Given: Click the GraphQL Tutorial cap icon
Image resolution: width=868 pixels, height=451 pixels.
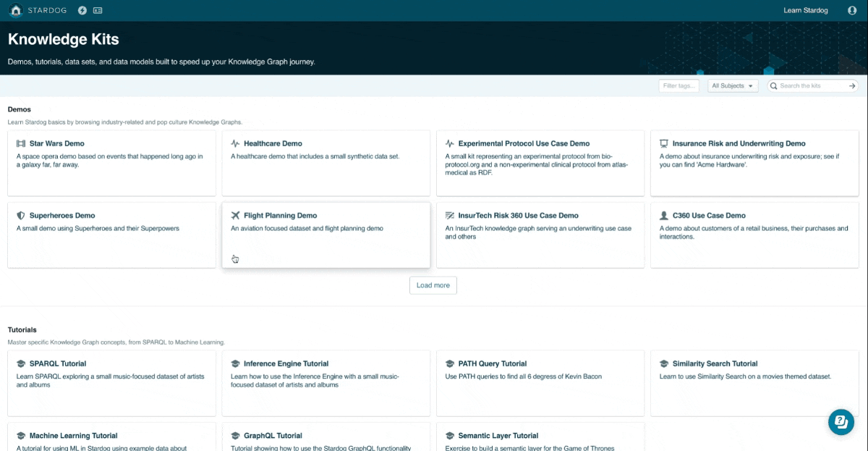Looking at the screenshot, I should coord(235,436).
